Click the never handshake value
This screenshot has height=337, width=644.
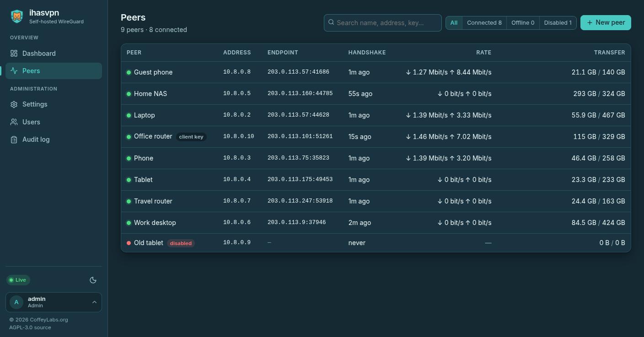[x=357, y=243]
